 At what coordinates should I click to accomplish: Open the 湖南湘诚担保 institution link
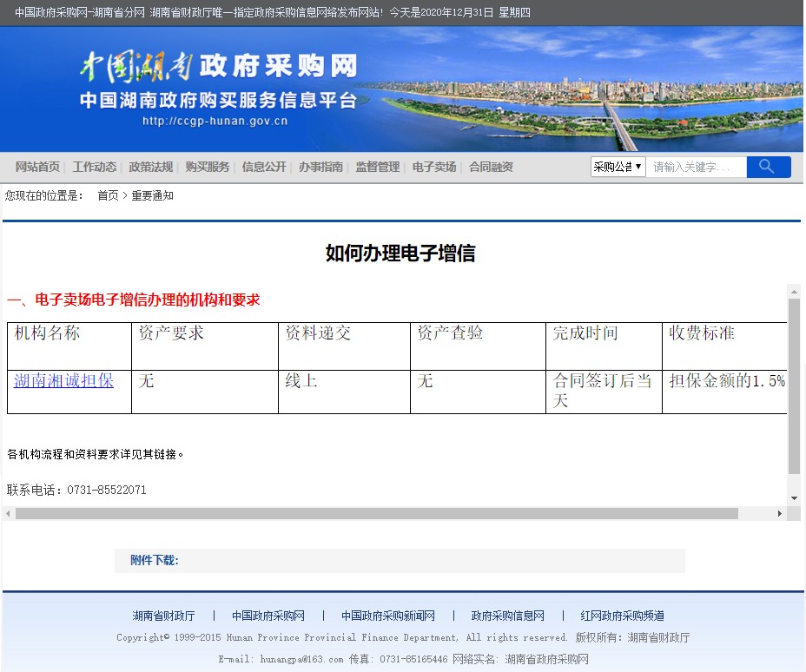tap(63, 380)
